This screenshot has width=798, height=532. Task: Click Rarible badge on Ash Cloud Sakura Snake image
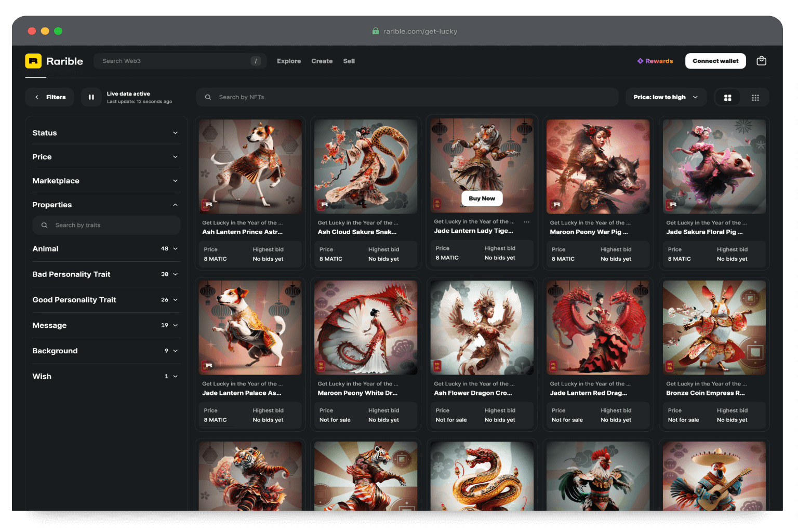click(323, 204)
